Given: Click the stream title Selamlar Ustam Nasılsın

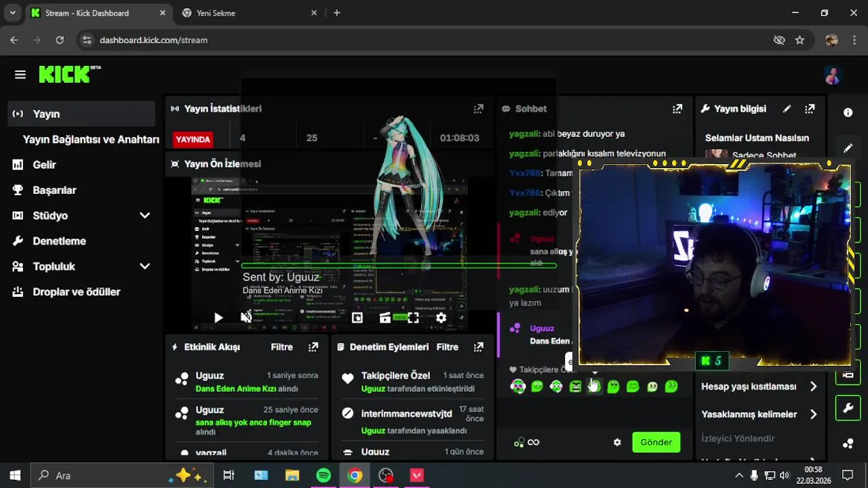Looking at the screenshot, I should coord(757,138).
